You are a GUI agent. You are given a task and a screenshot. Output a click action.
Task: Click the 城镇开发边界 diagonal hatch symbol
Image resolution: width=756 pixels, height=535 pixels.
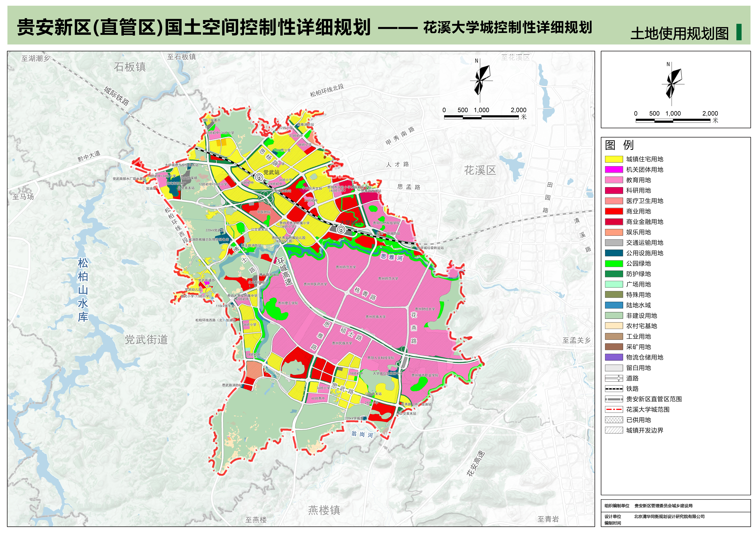click(x=614, y=430)
